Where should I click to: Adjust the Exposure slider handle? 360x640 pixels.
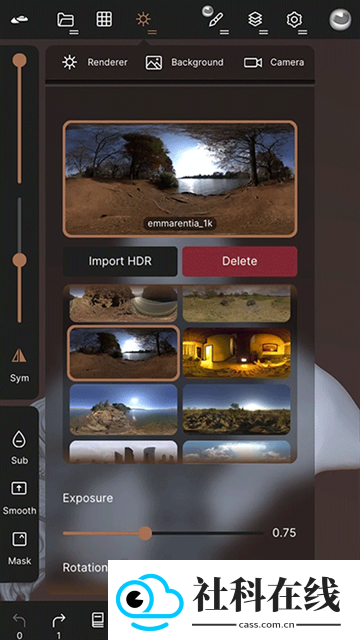tap(144, 533)
